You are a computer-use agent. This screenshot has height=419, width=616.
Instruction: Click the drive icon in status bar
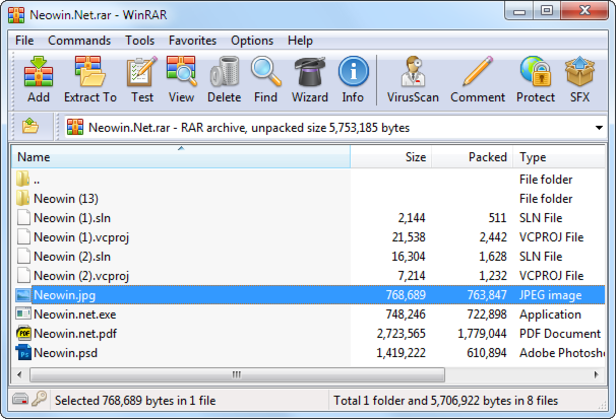(x=20, y=400)
